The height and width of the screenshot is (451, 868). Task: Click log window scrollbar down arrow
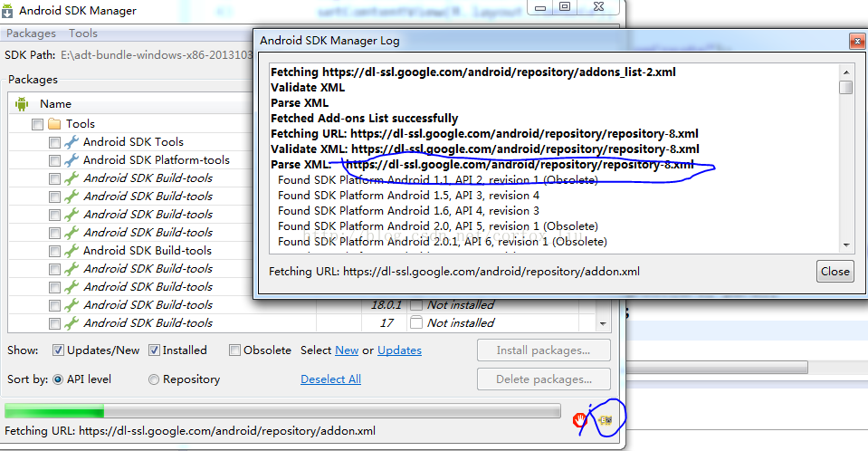845,245
